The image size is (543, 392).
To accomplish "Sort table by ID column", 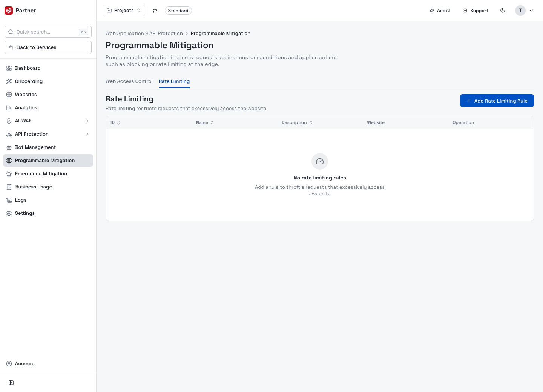I will tap(115, 122).
